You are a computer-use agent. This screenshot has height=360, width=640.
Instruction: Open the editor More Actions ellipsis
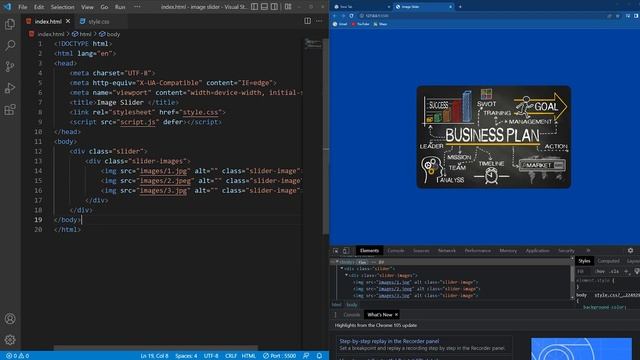point(319,21)
